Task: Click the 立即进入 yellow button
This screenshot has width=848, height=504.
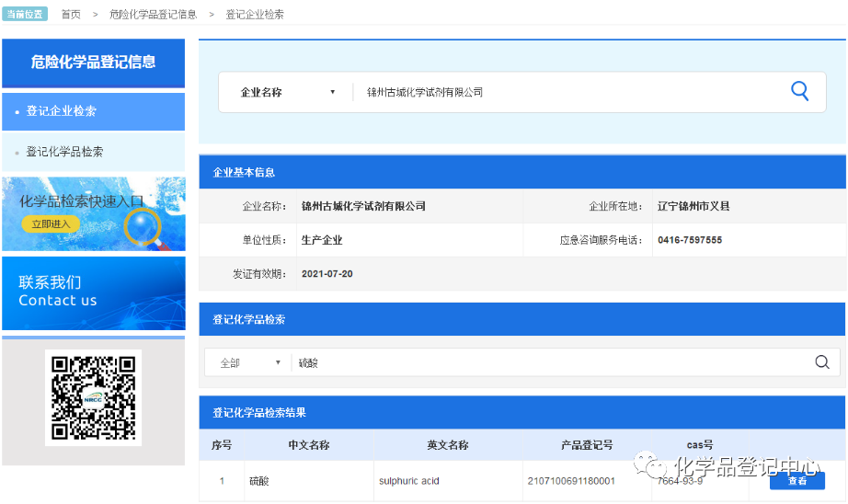Action: 51,223
